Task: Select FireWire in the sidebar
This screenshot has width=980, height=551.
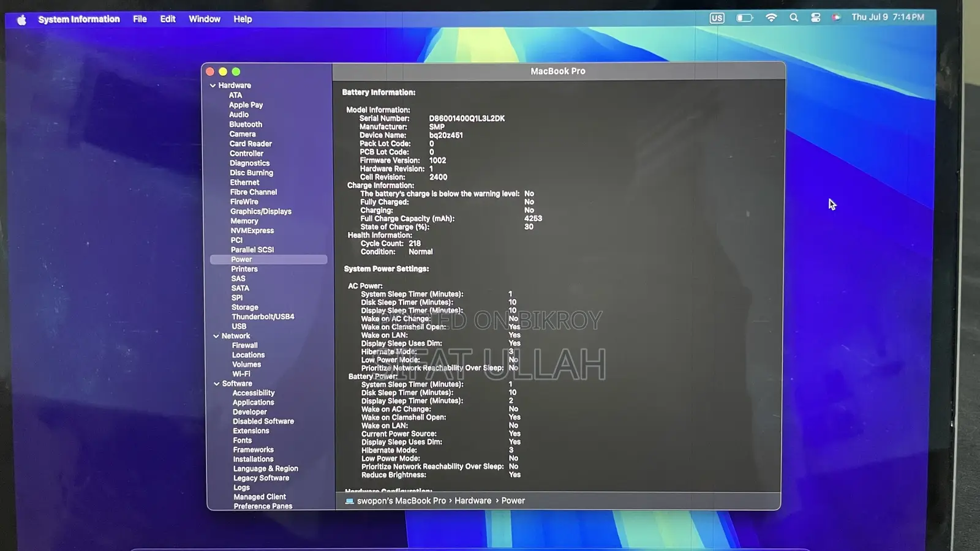Action: point(244,202)
